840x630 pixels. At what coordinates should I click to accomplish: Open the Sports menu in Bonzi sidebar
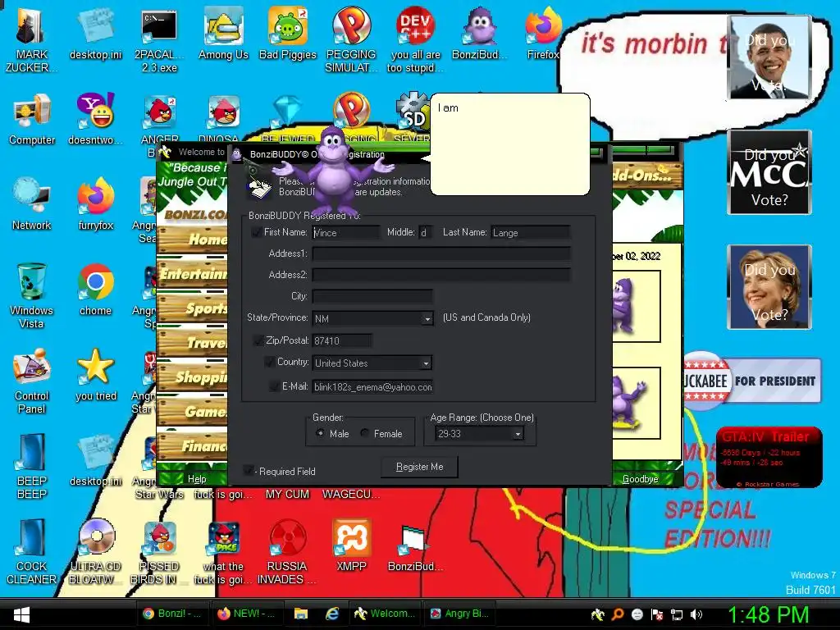tap(192, 308)
